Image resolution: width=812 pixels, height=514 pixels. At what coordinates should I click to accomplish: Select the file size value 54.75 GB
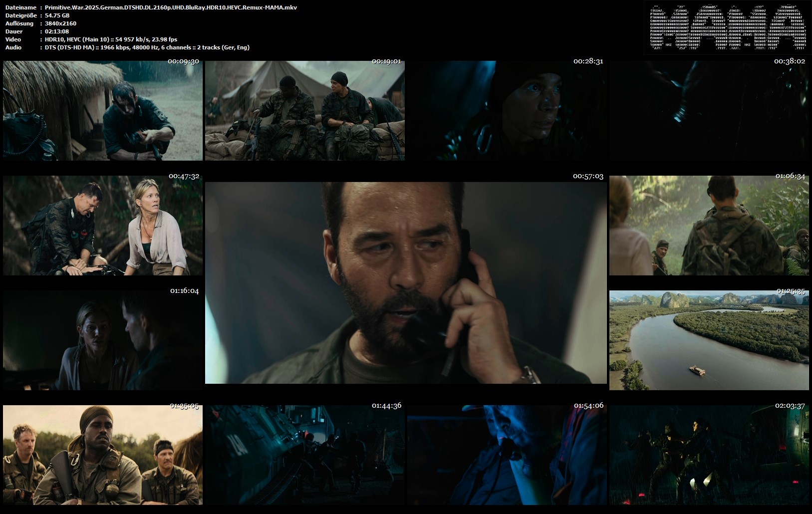tap(57, 15)
